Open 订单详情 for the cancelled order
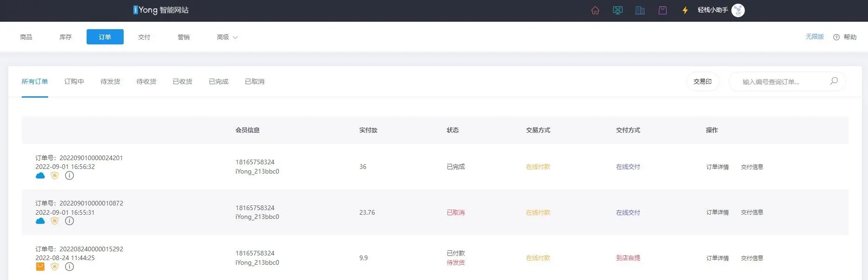Screen dimensions: 868x280 point(717,212)
